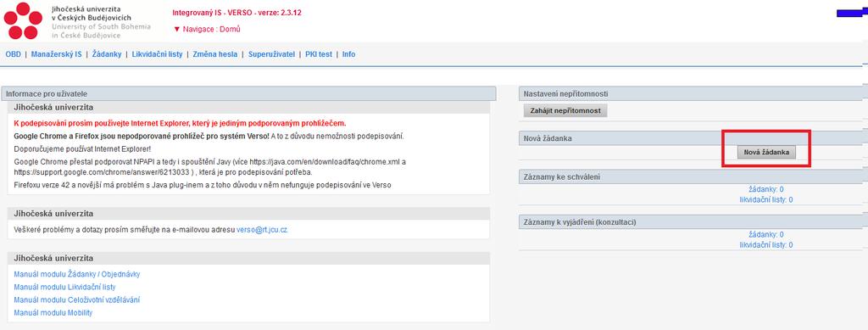The height and width of the screenshot is (330, 868).
Task: Click the verso@rt.jcu.cz email link
Action: (262, 229)
